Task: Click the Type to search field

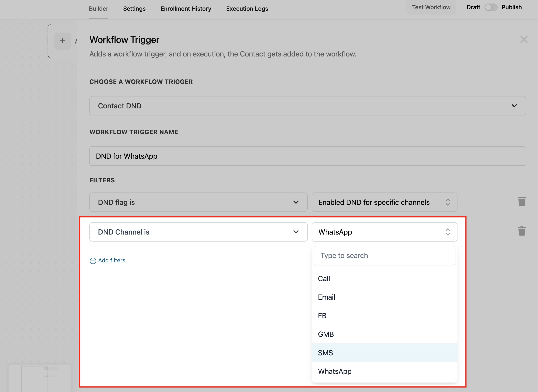Action: click(384, 256)
